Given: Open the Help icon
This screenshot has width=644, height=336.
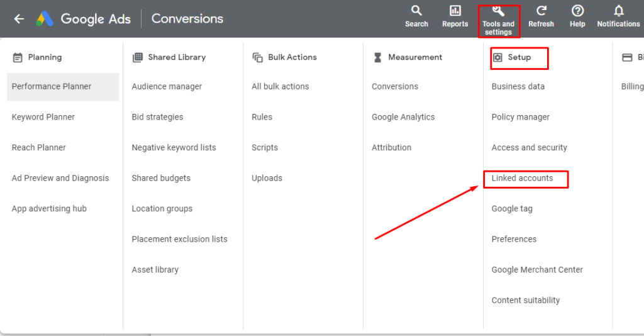Looking at the screenshot, I should [577, 11].
